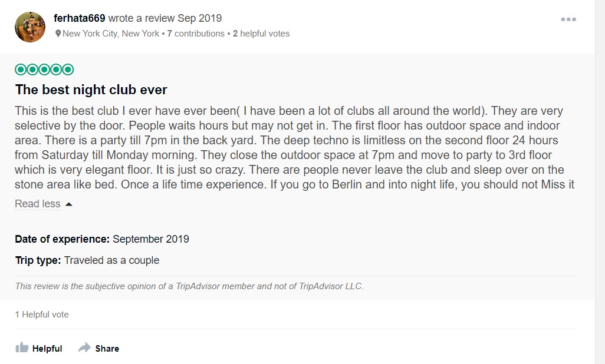605x364 pixels.
Task: Click the "2 helpful votes" text
Action: 261,34
